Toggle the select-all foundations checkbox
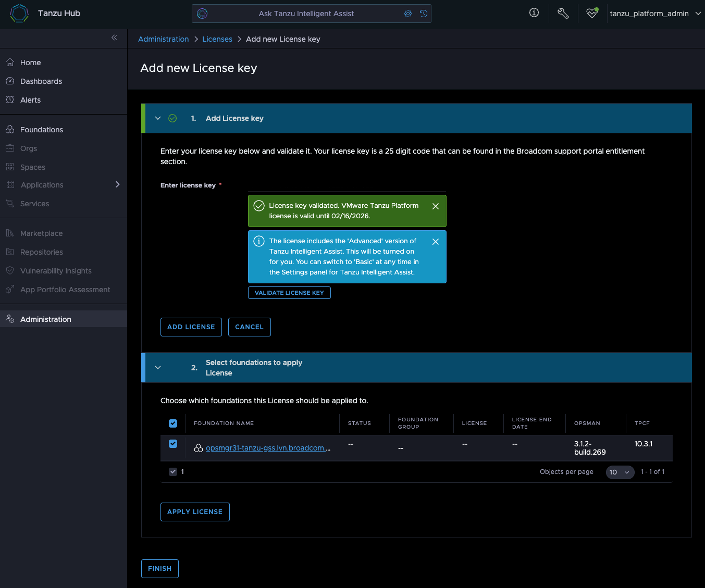The image size is (705, 588). [x=173, y=423]
